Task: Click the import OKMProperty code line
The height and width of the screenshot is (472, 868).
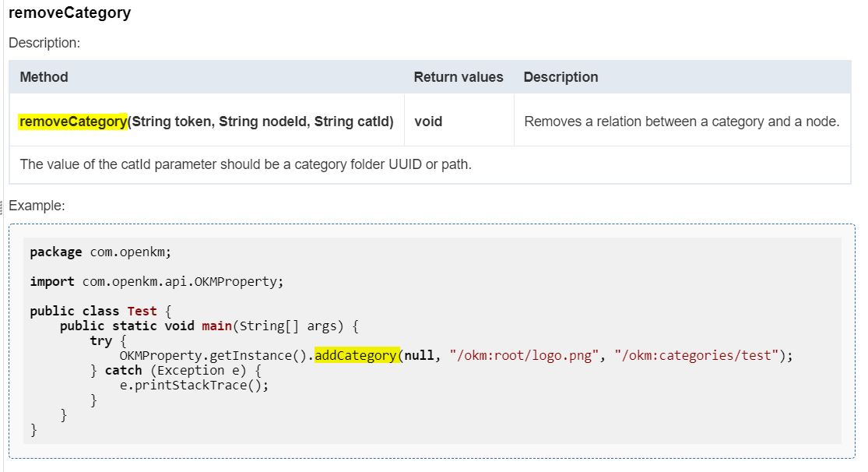Action: [156, 281]
